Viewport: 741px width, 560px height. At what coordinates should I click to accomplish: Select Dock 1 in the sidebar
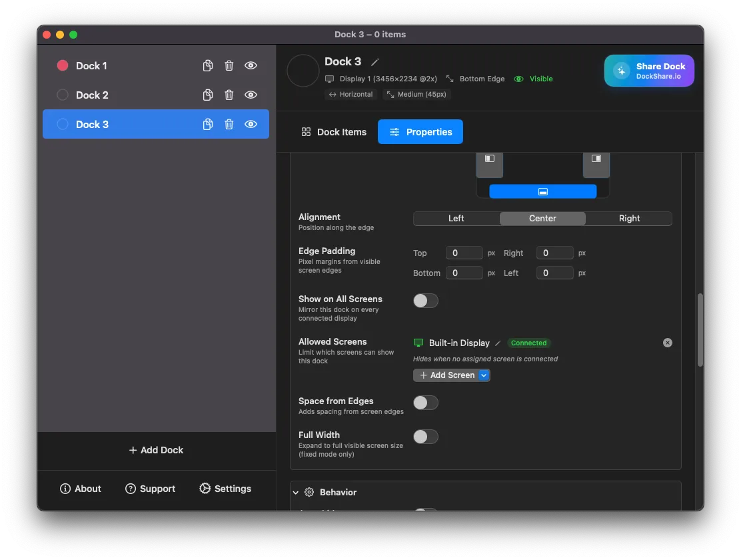[156, 65]
